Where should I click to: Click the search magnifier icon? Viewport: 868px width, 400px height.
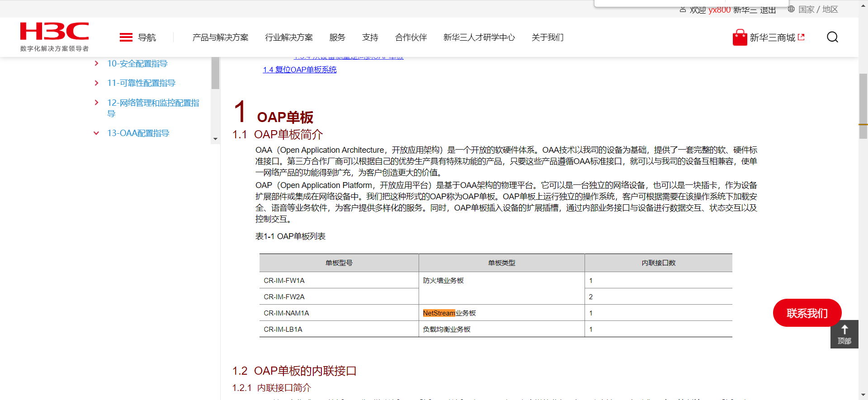tap(832, 37)
